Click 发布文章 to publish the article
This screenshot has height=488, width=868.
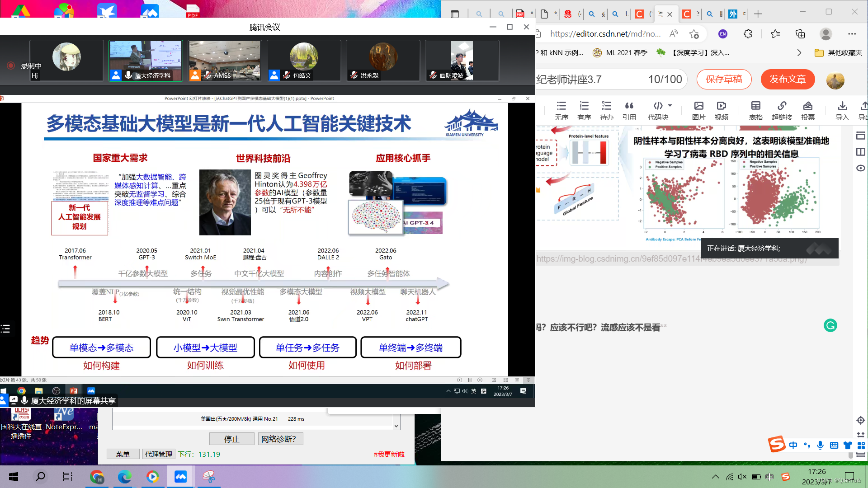point(788,80)
